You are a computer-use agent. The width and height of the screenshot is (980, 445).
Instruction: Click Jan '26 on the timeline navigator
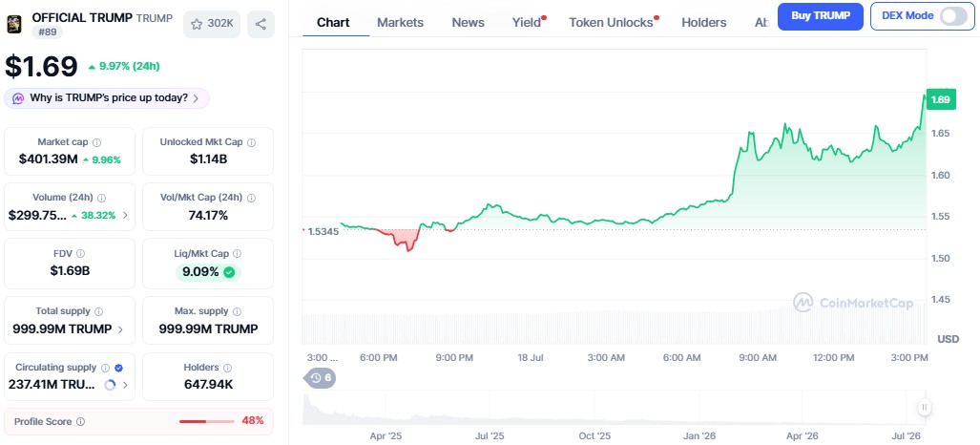click(x=699, y=435)
